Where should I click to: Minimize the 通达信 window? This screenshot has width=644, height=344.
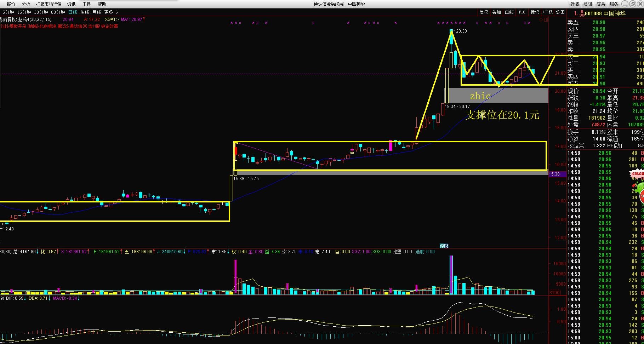tap(626, 4)
